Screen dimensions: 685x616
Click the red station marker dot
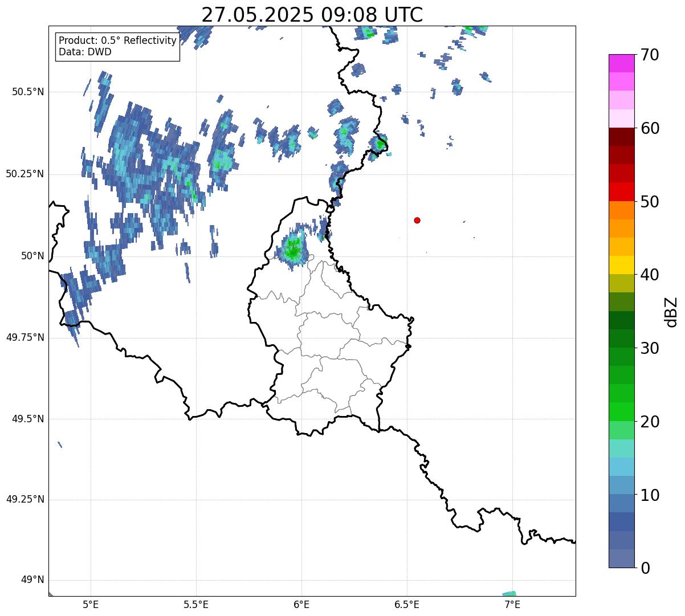[417, 221]
